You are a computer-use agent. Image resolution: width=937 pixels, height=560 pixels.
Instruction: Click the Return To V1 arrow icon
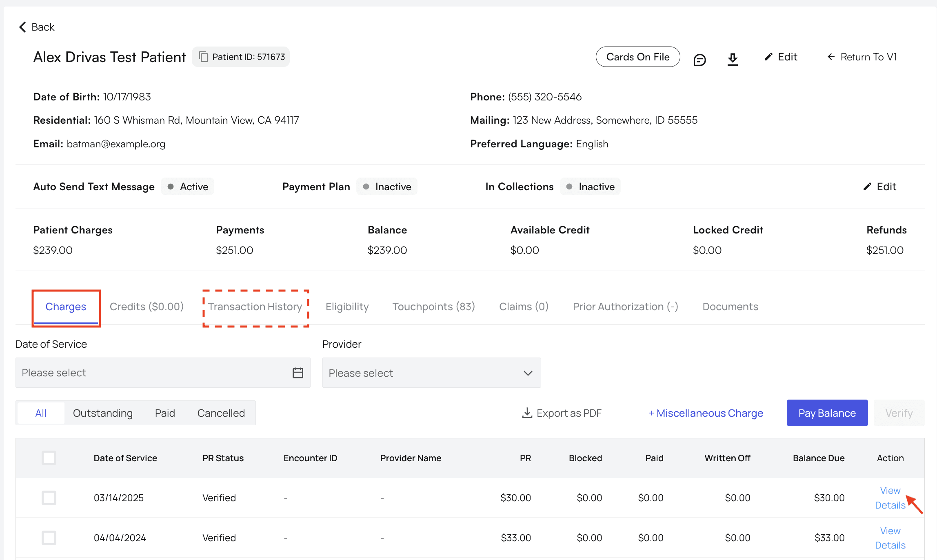pyautogui.click(x=831, y=57)
